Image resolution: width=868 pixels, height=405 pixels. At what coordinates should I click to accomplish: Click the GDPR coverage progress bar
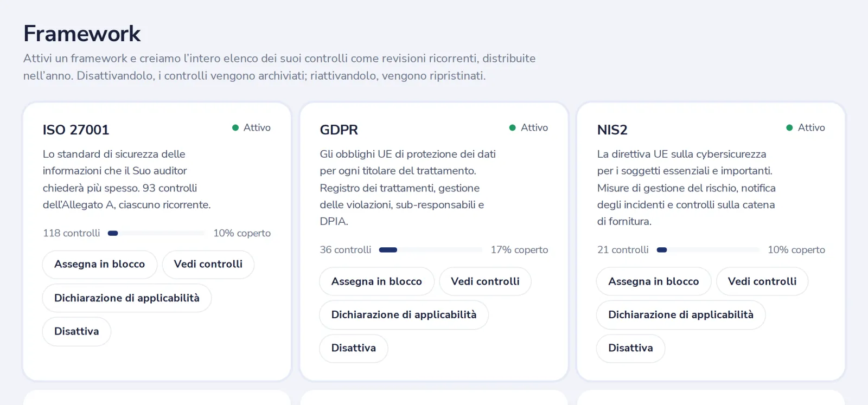coord(431,250)
